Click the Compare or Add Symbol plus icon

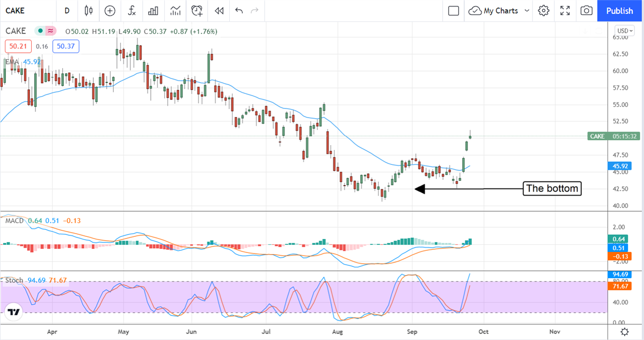pos(110,11)
